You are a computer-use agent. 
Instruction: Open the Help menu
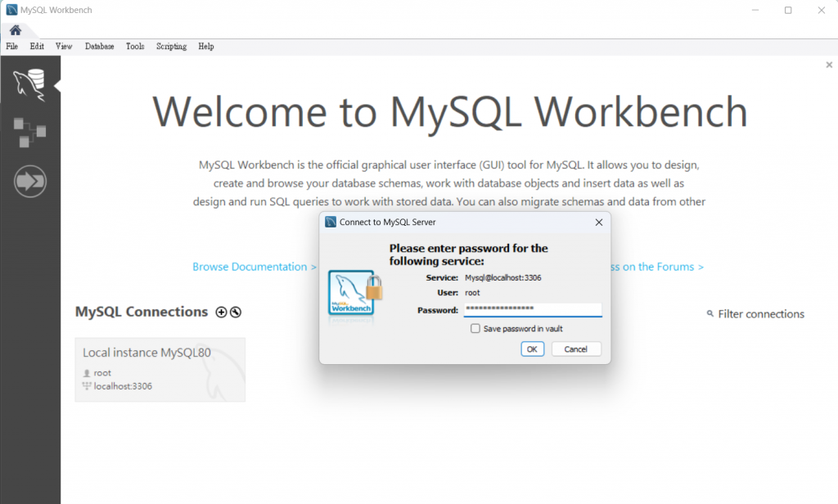[206, 47]
